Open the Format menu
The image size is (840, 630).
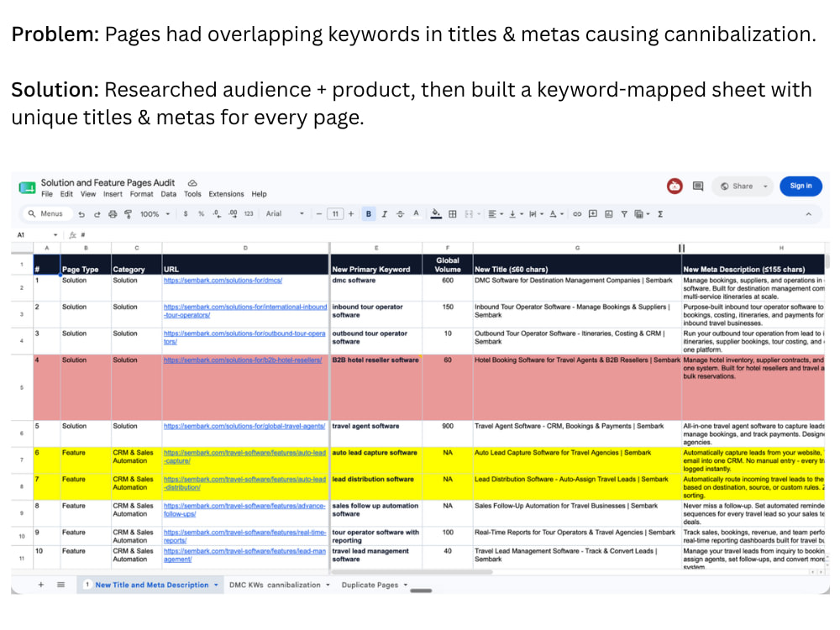[x=141, y=194]
